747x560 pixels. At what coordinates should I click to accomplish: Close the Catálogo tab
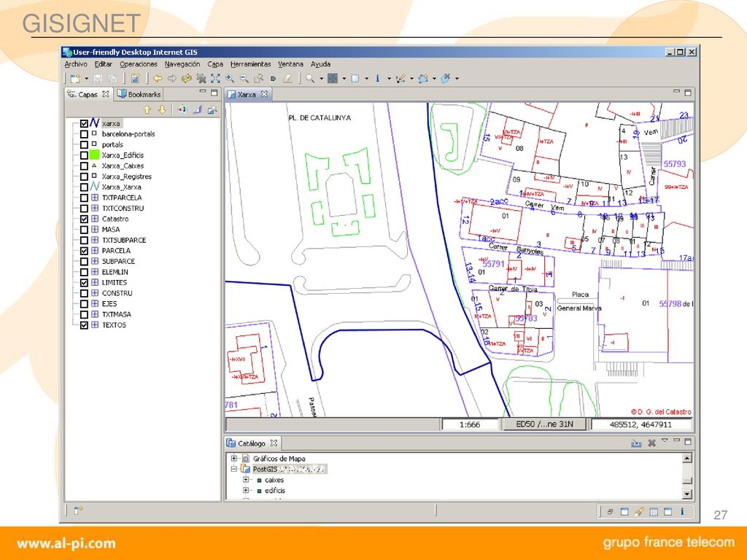pos(274,443)
